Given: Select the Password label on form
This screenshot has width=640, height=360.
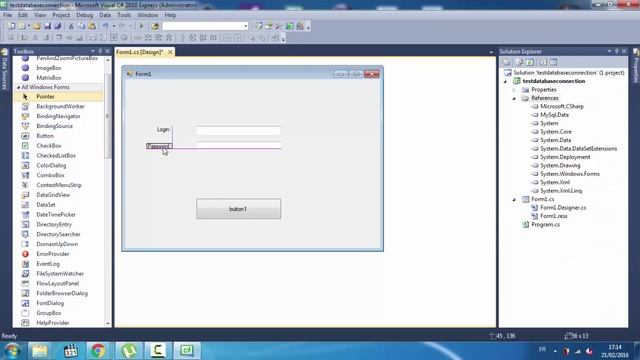Looking at the screenshot, I should pos(158,146).
